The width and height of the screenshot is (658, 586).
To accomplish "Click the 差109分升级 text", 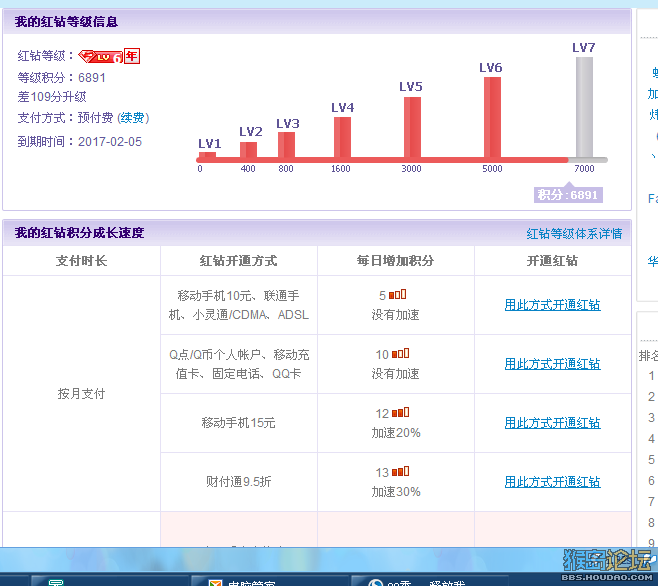I will pos(52,97).
